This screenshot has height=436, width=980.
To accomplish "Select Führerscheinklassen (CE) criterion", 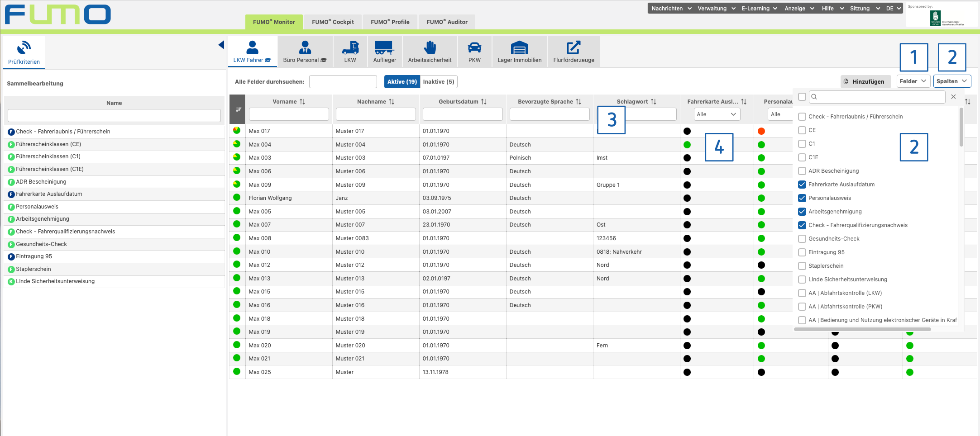I will pyautogui.click(x=114, y=144).
